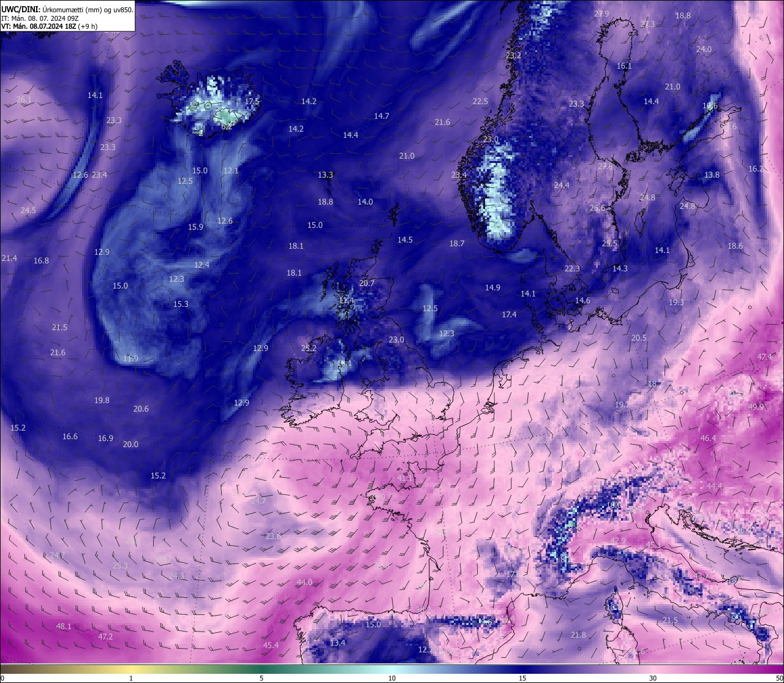Screen dimensions: 784x683
Task: Click the 18.7 value in the North Sea
Action: click(457, 243)
